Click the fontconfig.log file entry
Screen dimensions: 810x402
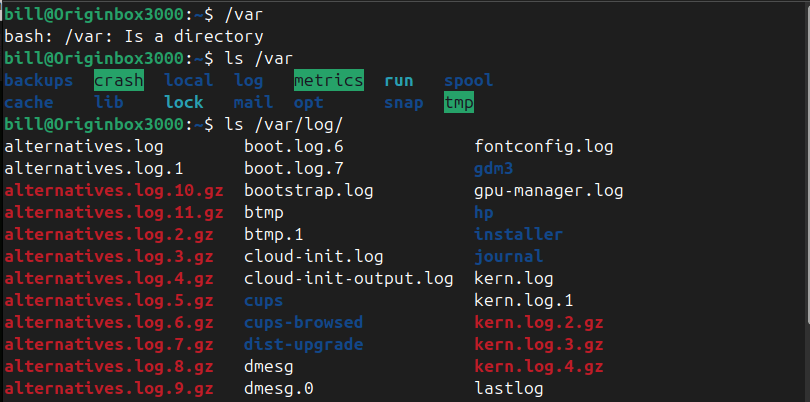pos(544,147)
